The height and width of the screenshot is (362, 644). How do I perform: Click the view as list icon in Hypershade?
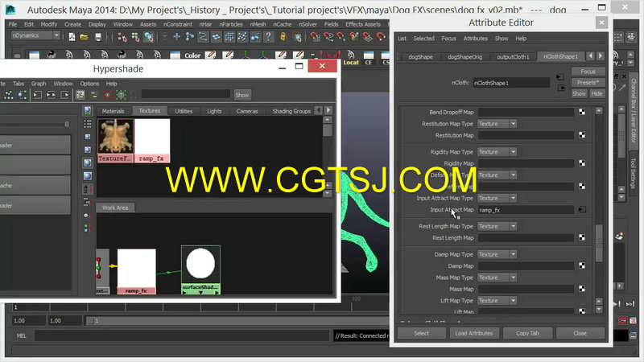(x=88, y=123)
